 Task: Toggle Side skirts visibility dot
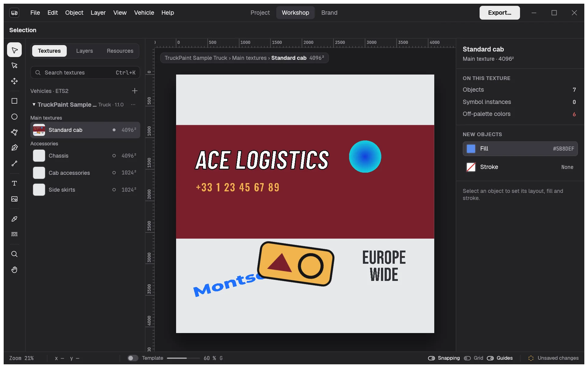[114, 190]
